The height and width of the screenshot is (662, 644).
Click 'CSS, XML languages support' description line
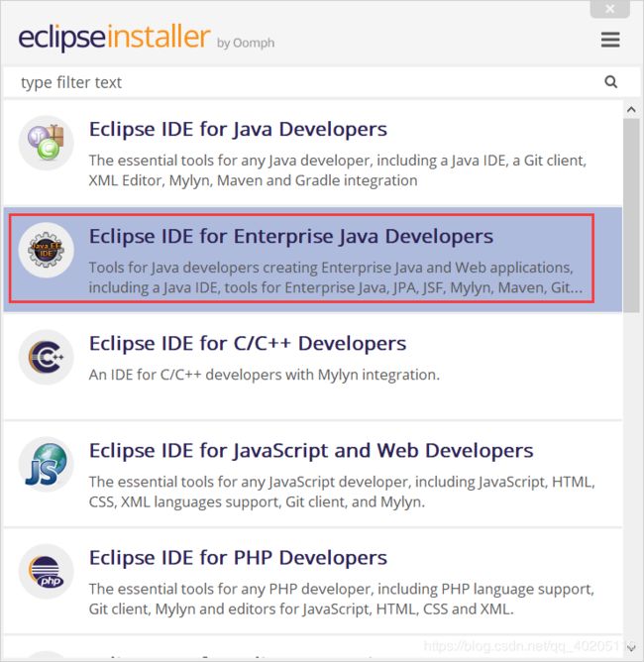point(257,502)
